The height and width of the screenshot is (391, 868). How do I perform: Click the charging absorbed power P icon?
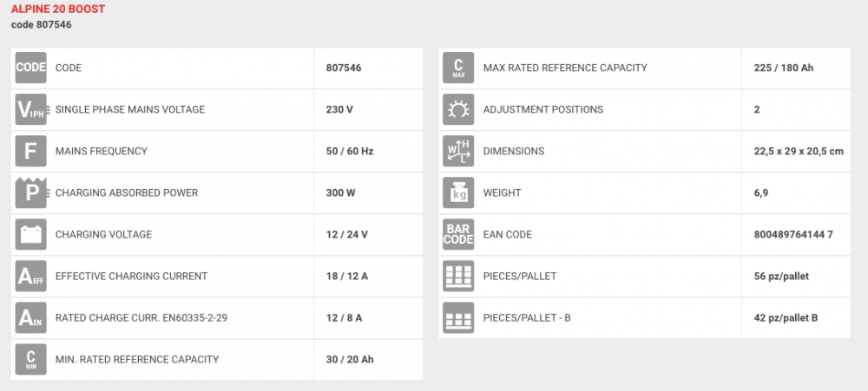(30, 192)
